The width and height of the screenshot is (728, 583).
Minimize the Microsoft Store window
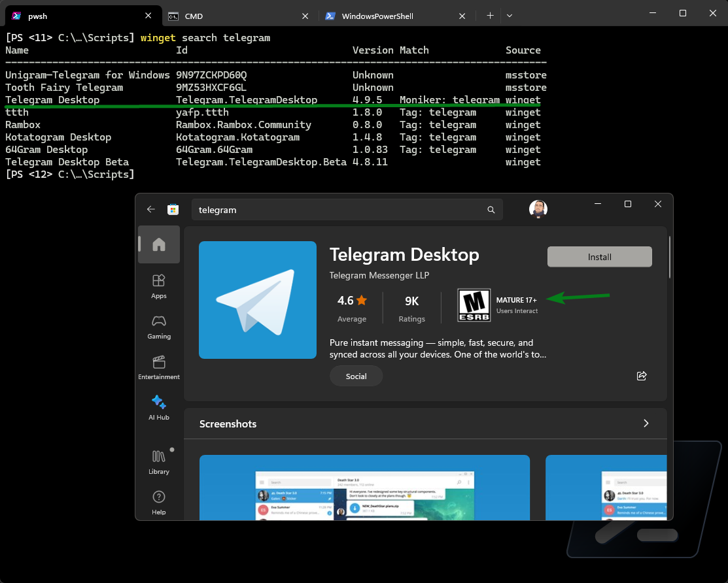pyautogui.click(x=598, y=204)
